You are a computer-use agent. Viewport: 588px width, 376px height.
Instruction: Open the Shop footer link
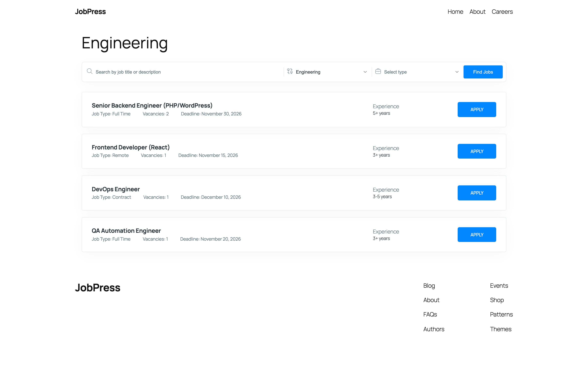(497, 300)
